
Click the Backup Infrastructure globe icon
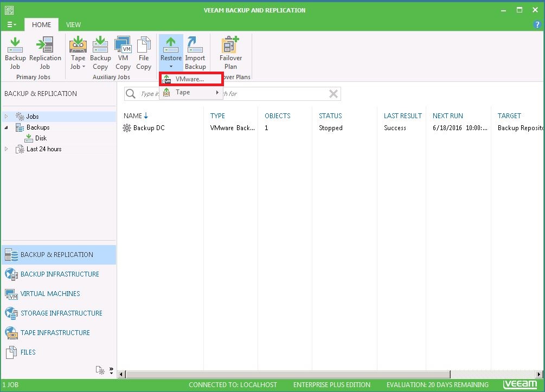11,274
